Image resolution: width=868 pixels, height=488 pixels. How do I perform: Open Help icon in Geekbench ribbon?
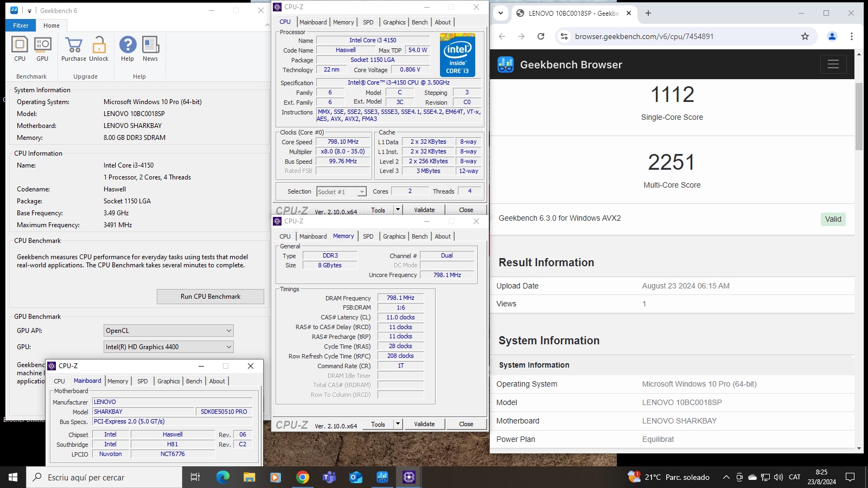pos(127,49)
